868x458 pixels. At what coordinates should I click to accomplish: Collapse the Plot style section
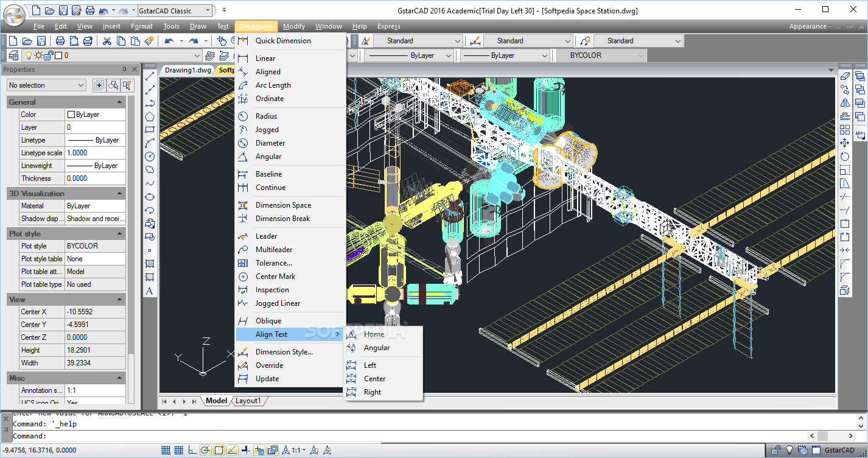coord(120,234)
